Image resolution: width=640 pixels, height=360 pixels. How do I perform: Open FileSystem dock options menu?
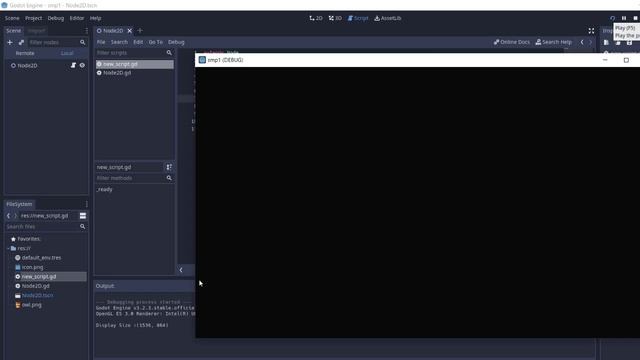pos(86,204)
